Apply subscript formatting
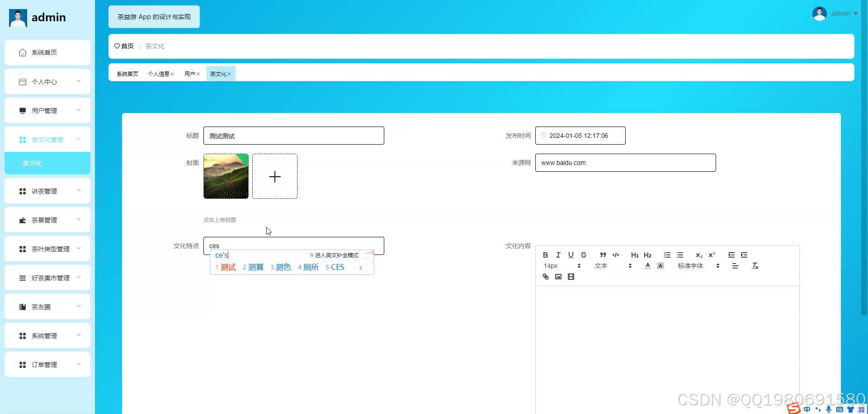This screenshot has height=414, width=868. click(699, 255)
